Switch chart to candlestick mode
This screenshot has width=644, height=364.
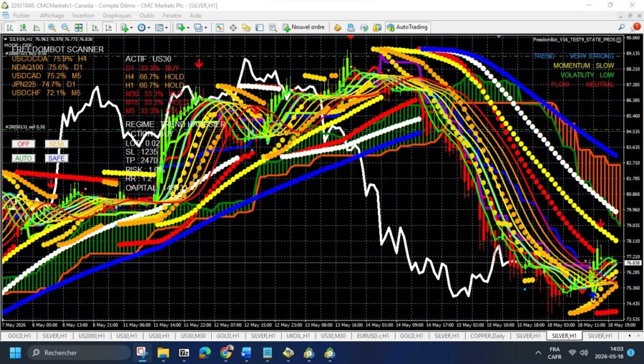tap(24, 27)
